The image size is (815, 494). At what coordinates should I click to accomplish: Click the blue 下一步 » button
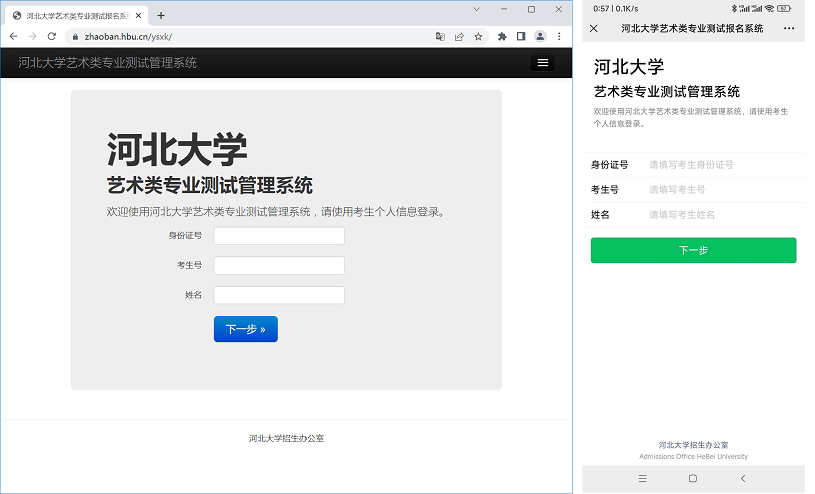click(x=246, y=329)
